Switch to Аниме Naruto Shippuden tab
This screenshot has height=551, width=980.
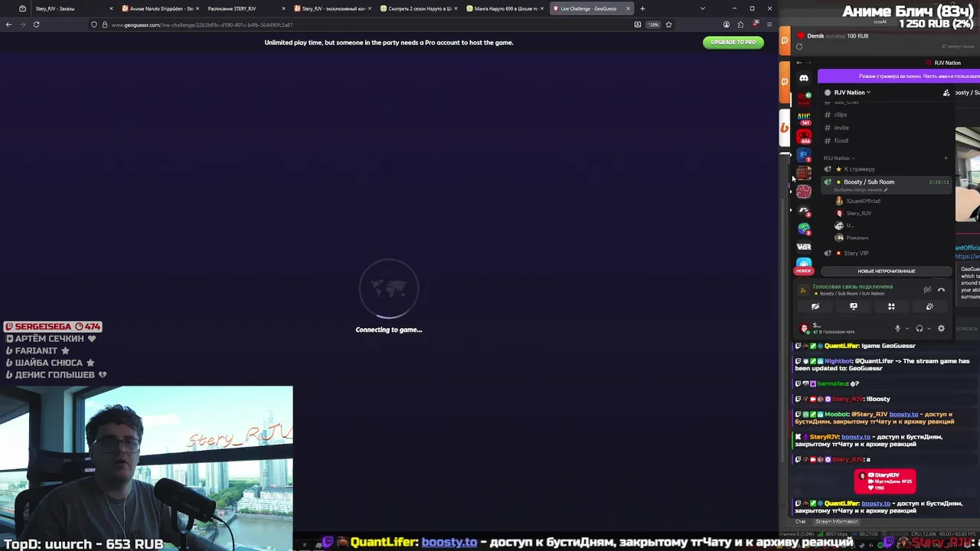159,8
